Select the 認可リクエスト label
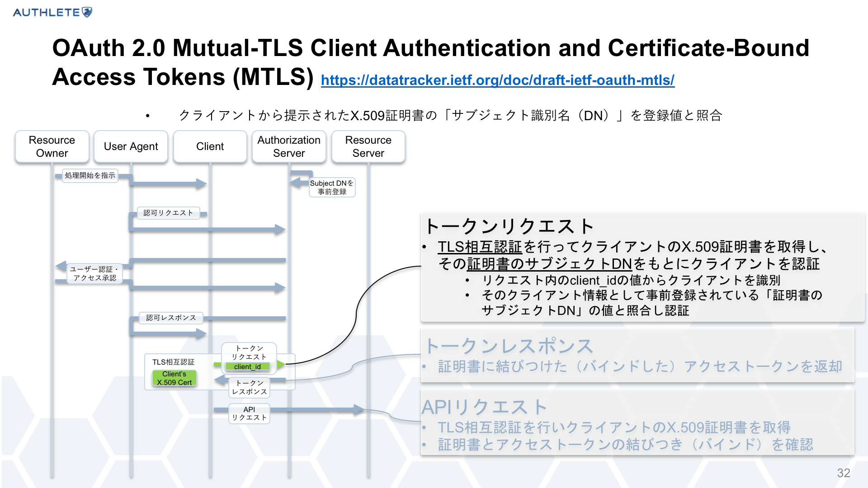This screenshot has width=868, height=488. point(168,213)
